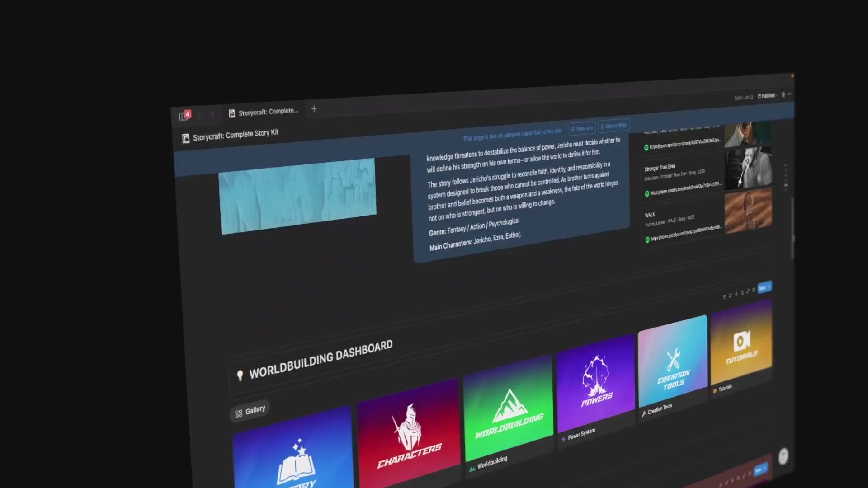
Task: Open the sidebar toggle with notification badge
Action: click(184, 116)
